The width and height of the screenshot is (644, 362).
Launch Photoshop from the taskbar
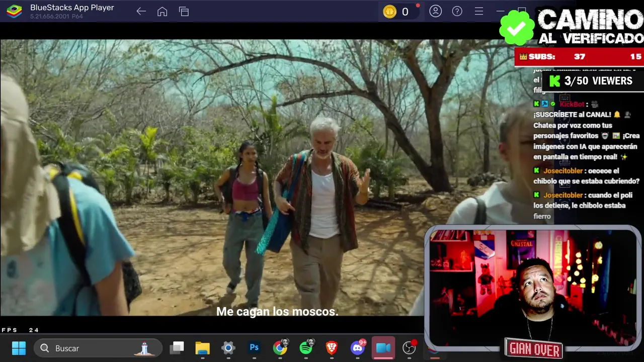point(254,348)
